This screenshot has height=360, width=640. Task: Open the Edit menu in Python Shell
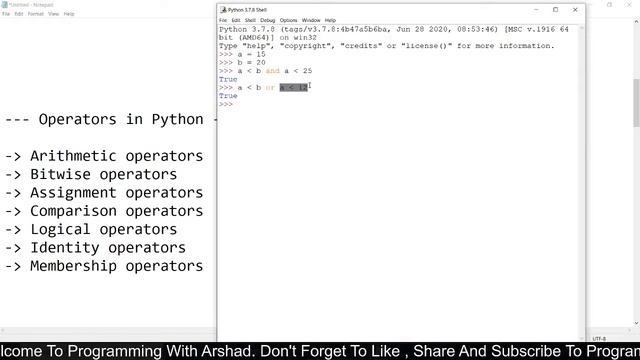[x=236, y=20]
